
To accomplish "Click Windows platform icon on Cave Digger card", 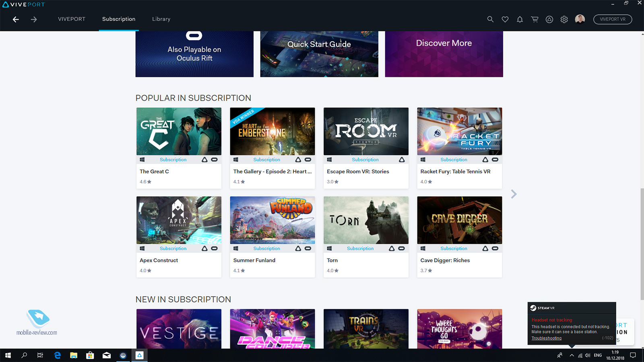I will tap(423, 249).
